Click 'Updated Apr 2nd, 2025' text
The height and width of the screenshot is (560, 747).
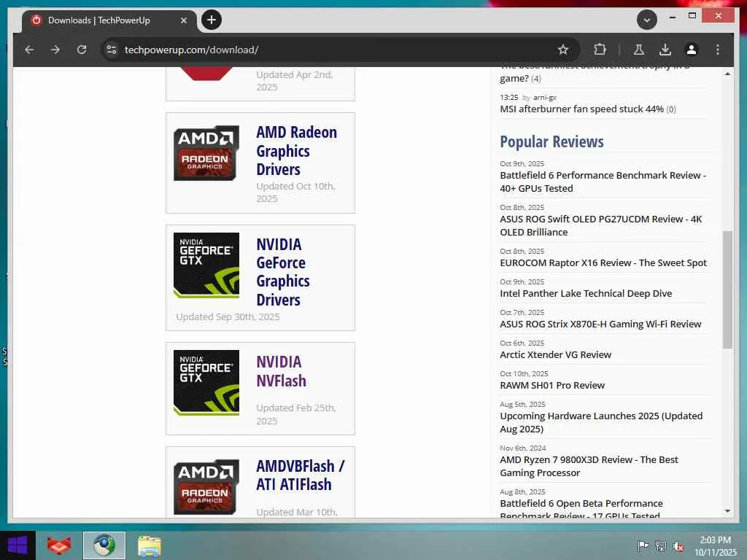coord(295,80)
